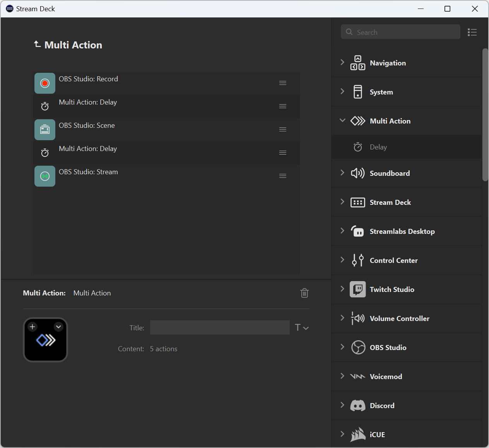Click the System category icon
This screenshot has height=448, width=489.
tap(358, 92)
